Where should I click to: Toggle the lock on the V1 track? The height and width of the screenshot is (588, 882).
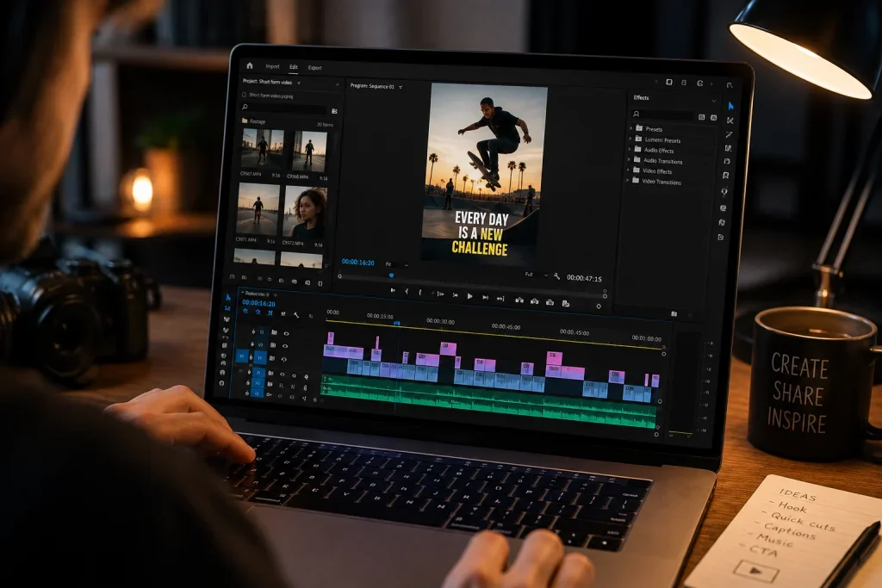tap(251, 357)
